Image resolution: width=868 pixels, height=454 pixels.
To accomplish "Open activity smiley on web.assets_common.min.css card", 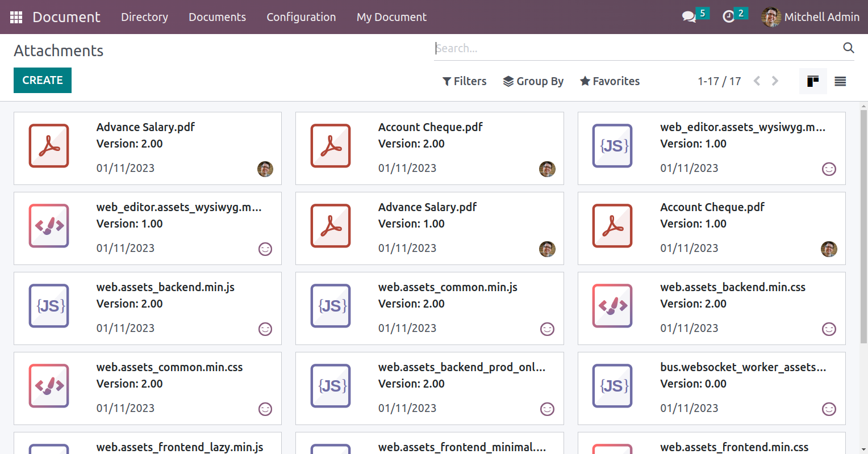I will 265,409.
